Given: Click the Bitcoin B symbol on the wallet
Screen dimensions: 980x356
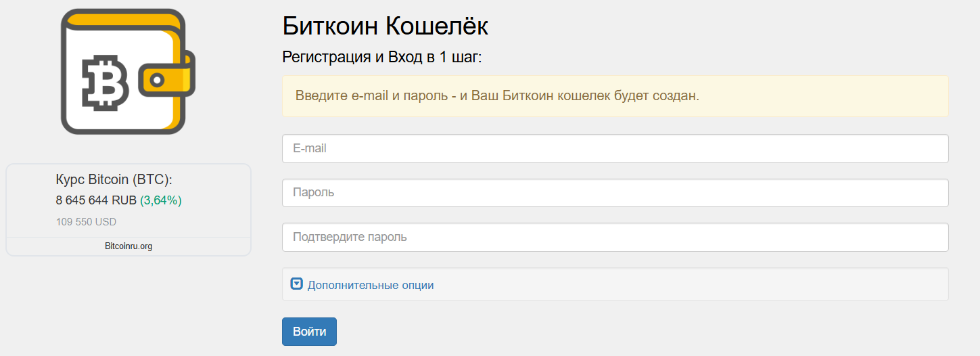Looking at the screenshot, I should coord(105,82).
